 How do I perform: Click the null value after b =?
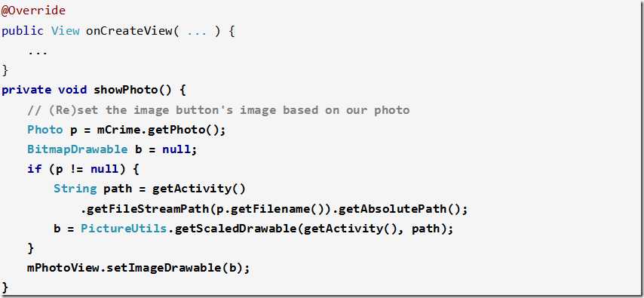point(176,149)
